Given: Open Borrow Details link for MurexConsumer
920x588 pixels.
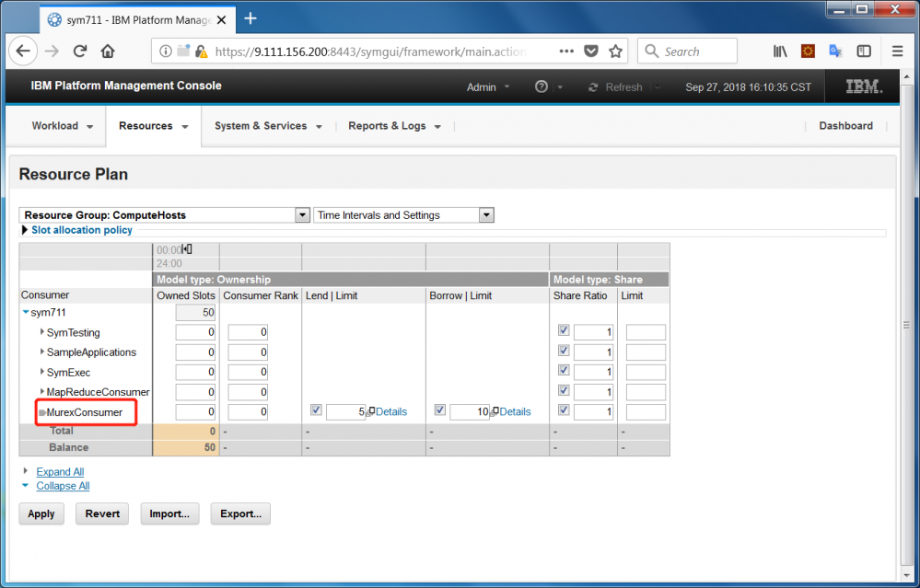Looking at the screenshot, I should click(515, 411).
